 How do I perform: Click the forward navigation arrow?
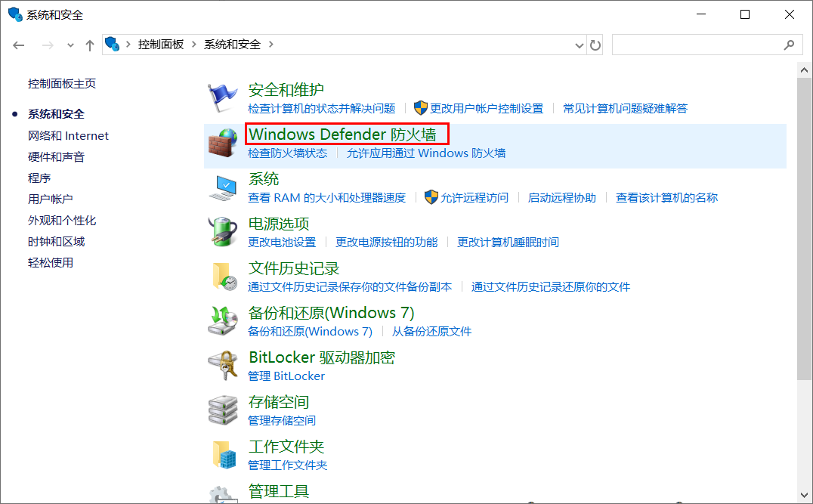pos(48,45)
